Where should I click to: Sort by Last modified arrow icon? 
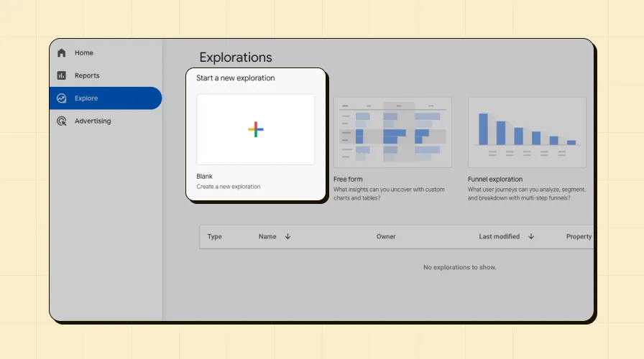(531, 236)
